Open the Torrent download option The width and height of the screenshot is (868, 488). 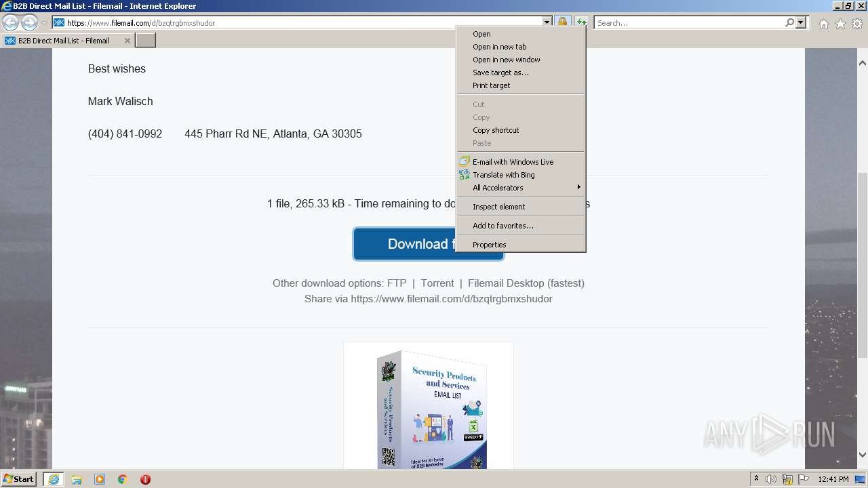(x=437, y=283)
